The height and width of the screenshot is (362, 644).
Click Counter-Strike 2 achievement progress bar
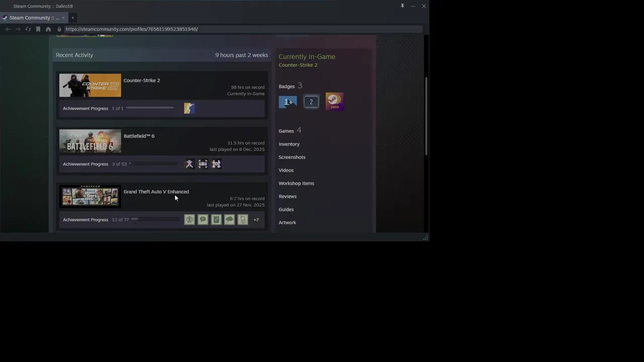point(149,108)
